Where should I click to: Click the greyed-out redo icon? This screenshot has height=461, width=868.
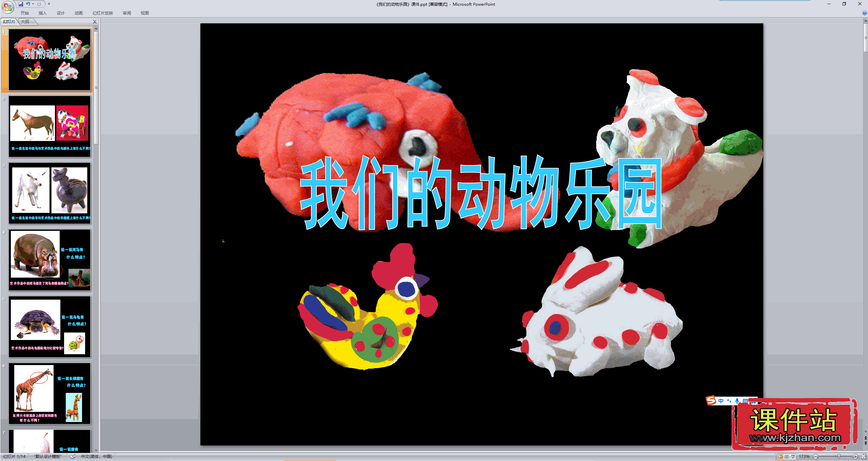click(x=39, y=4)
